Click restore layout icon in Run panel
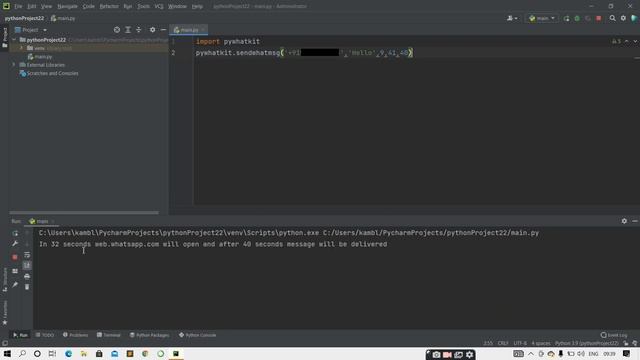 pos(15,271)
